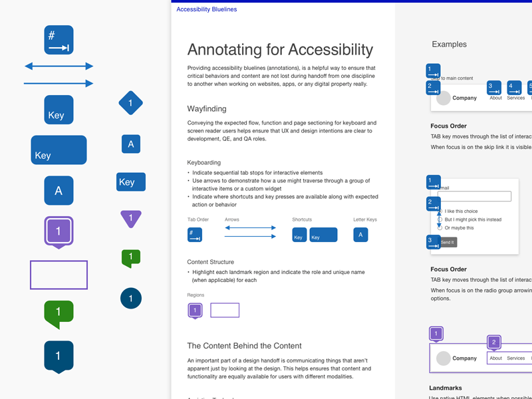This screenshot has height=399, width=532.
Task: Click the dark teal circular 1 badge
Action: coord(130,298)
